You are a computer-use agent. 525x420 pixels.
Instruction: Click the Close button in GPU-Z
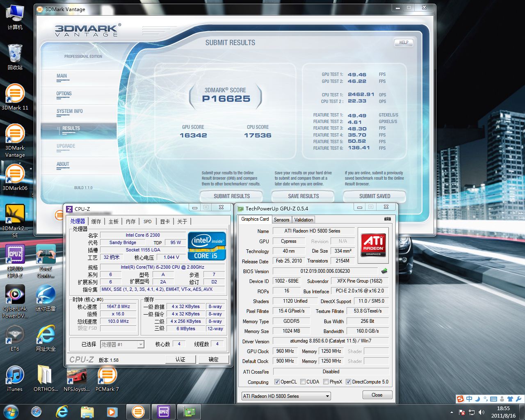click(377, 395)
